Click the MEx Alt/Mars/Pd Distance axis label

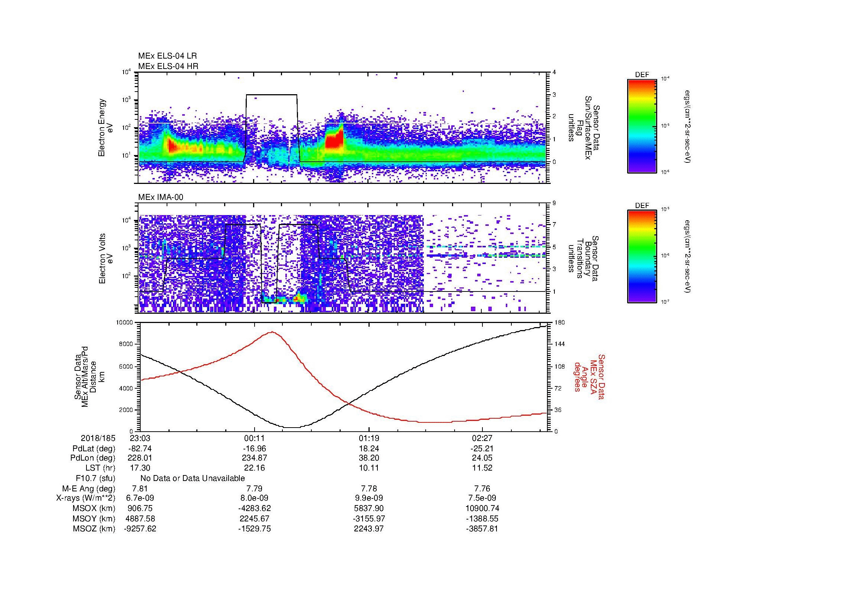point(89,376)
